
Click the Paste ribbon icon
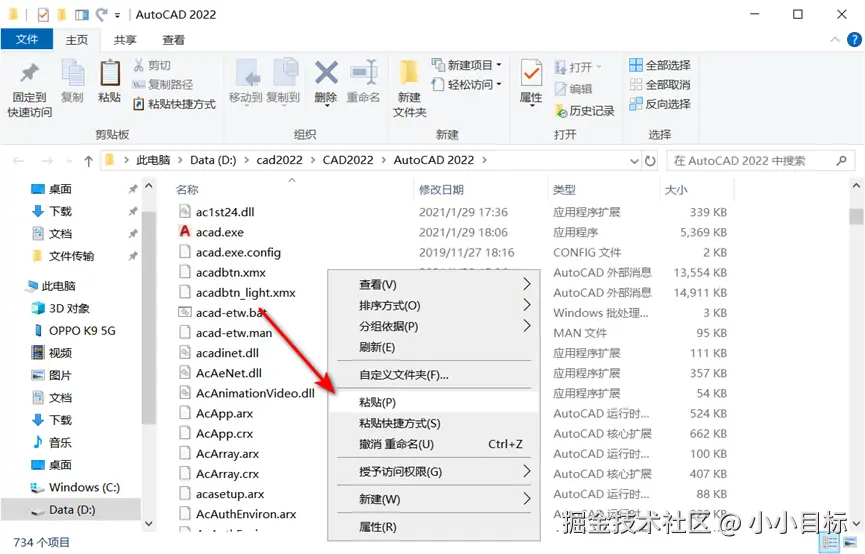pyautogui.click(x=109, y=73)
